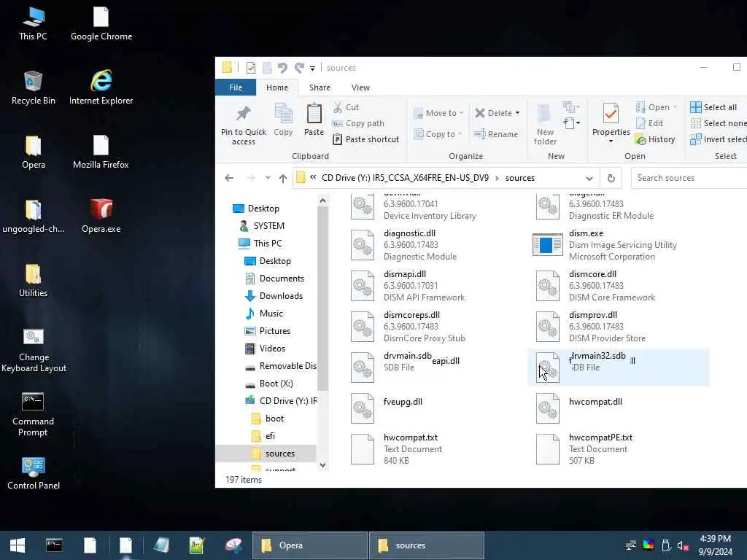Click the Start button on taskbar

coord(18,545)
